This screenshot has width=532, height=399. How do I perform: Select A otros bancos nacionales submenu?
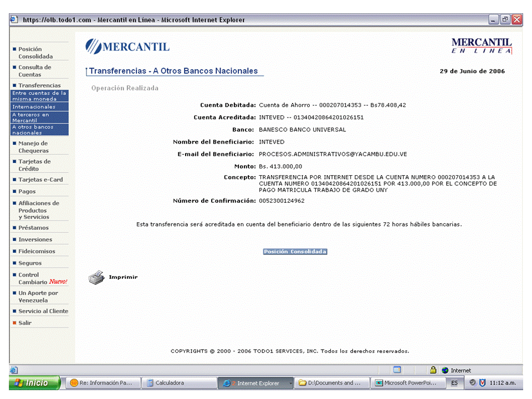pos(39,130)
